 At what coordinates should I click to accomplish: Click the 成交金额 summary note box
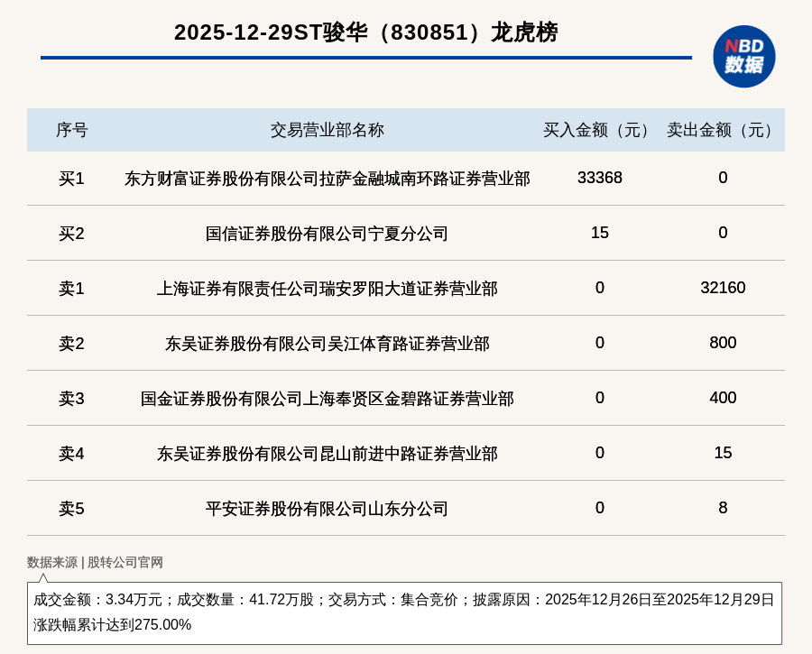[x=404, y=613]
